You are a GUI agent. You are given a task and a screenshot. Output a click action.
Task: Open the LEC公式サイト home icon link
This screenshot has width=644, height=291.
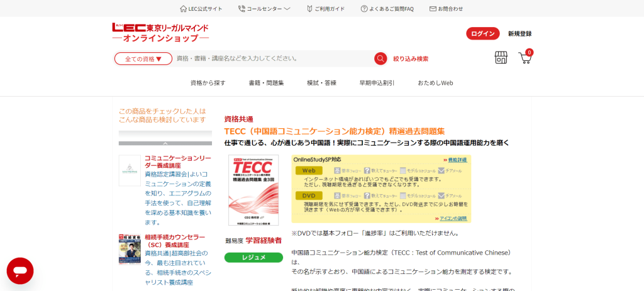(184, 9)
